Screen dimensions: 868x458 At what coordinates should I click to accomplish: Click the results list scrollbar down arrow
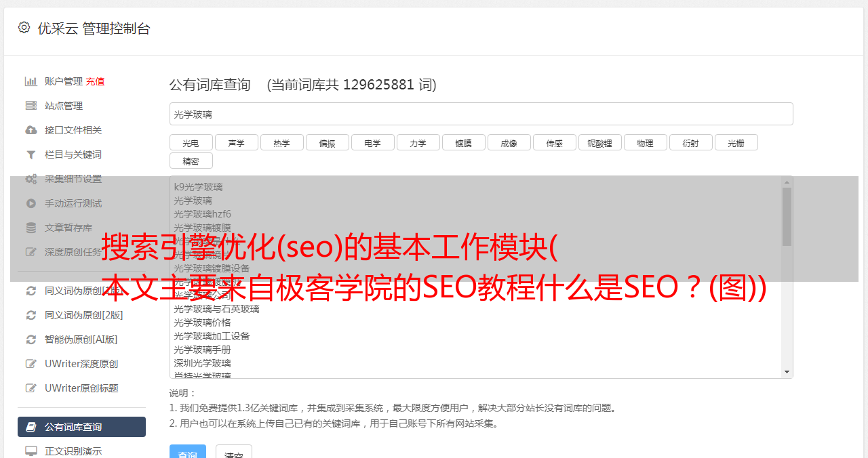pyautogui.click(x=787, y=372)
